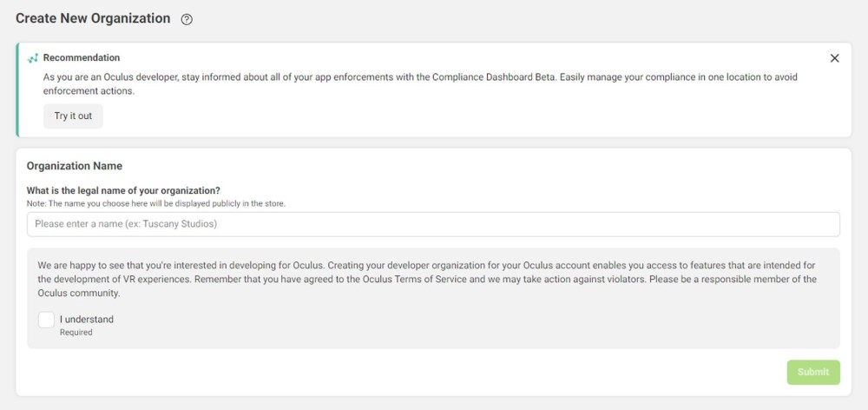The image size is (868, 410).
Task: Click the Recommendation sparkle icon
Action: 33,58
